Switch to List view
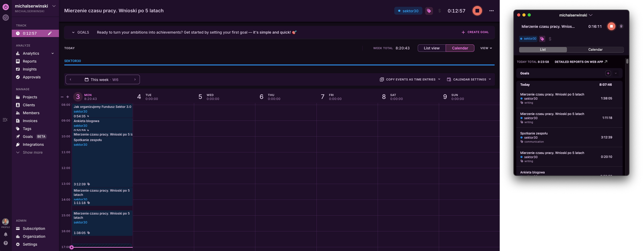 point(431,48)
